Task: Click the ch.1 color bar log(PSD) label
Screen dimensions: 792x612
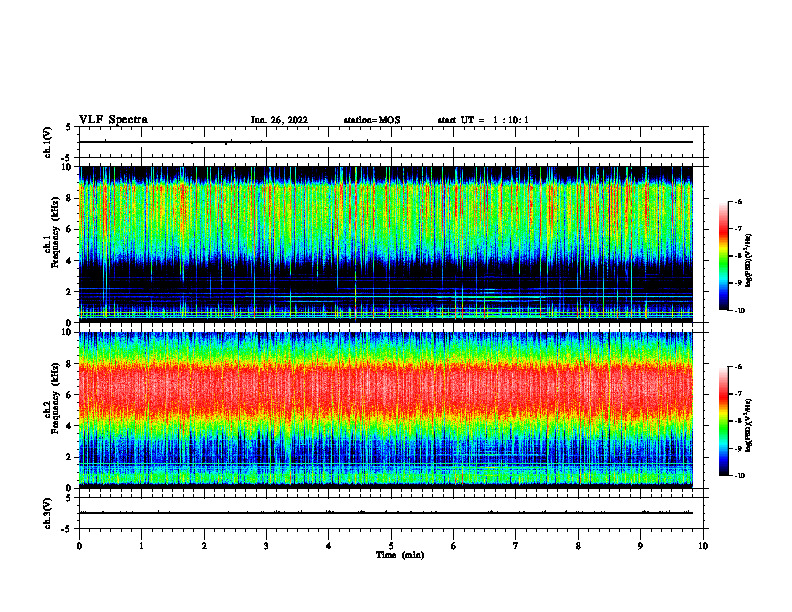Action: (749, 261)
